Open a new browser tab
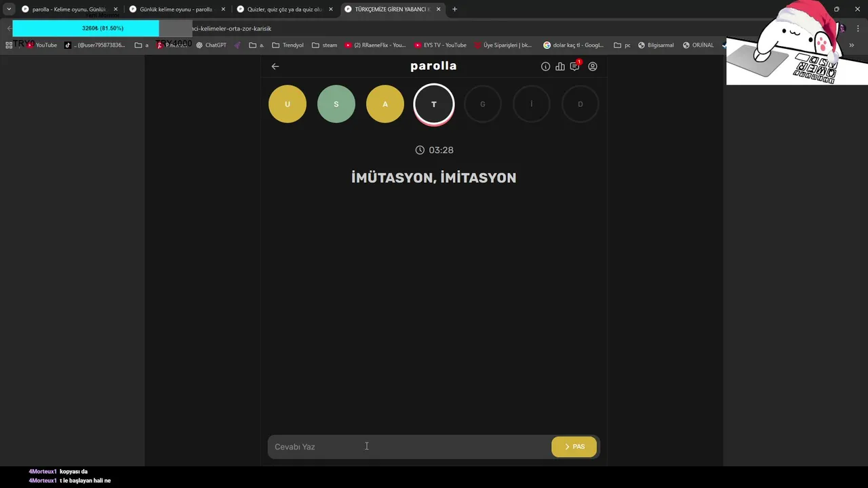The height and width of the screenshot is (488, 868). (x=454, y=9)
